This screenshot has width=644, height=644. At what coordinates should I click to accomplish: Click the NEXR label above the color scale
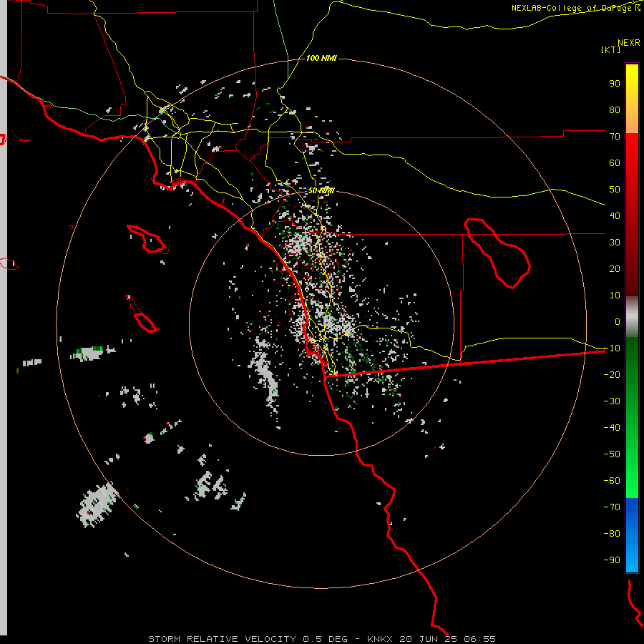[629, 43]
